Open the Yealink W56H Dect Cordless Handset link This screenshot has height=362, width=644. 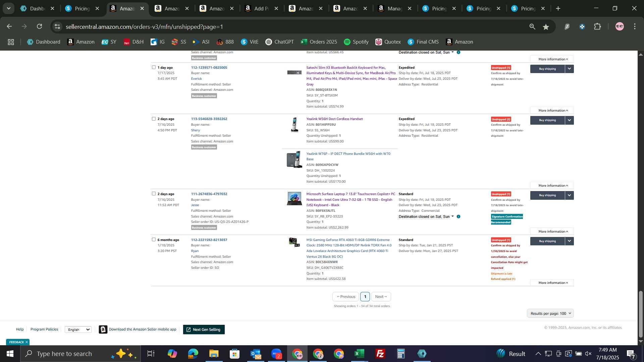334,119
